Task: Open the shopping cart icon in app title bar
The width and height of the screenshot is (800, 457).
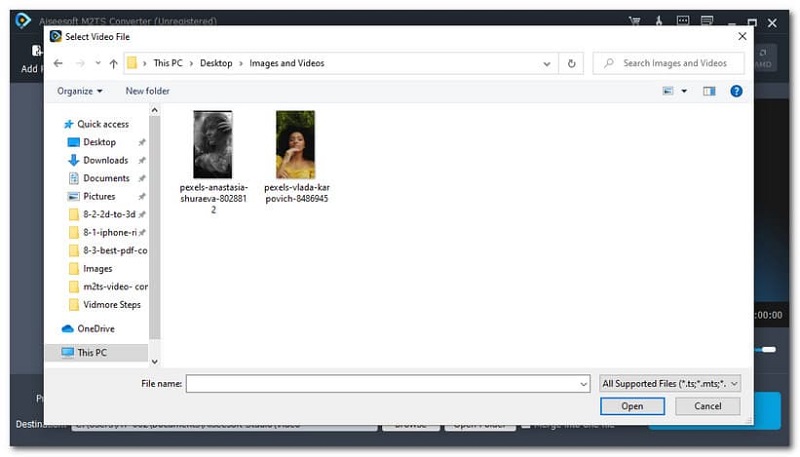Action: pos(634,21)
